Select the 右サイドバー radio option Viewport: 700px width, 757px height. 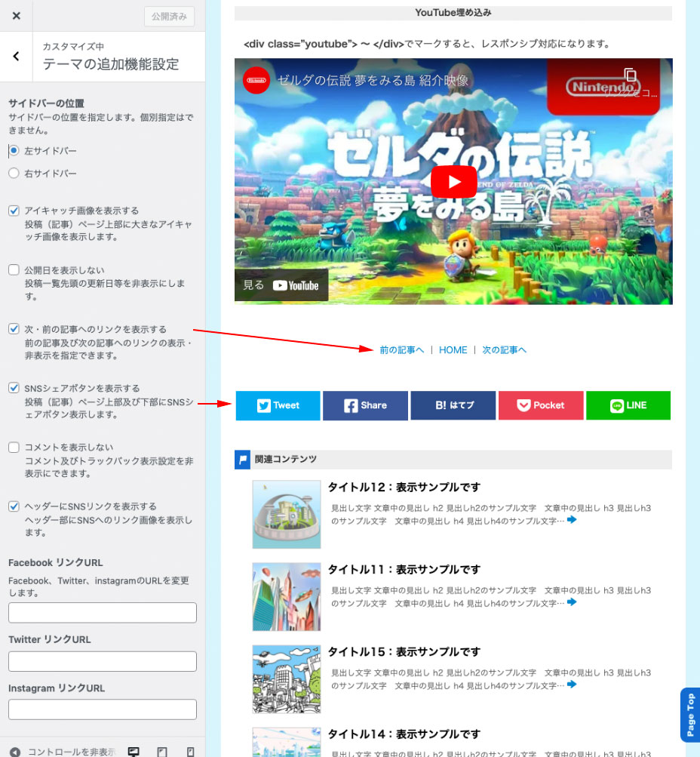[x=14, y=173]
